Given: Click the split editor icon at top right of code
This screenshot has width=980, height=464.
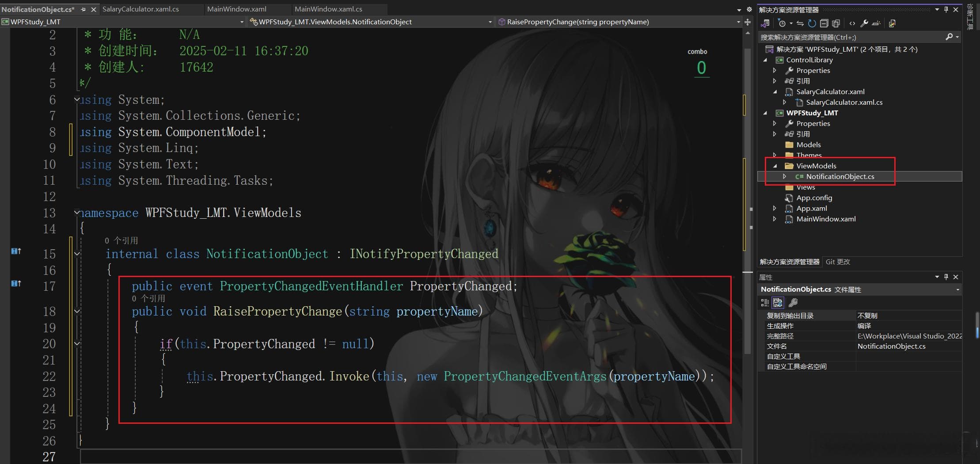Looking at the screenshot, I should tap(748, 22).
